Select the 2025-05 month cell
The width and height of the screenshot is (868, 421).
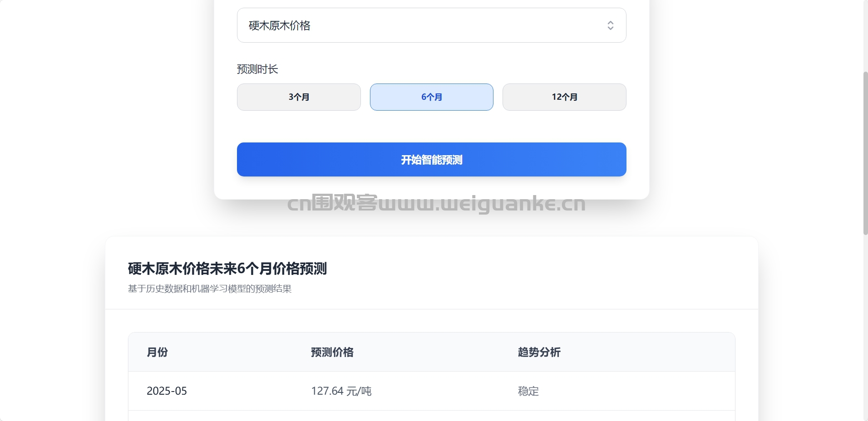point(167,391)
